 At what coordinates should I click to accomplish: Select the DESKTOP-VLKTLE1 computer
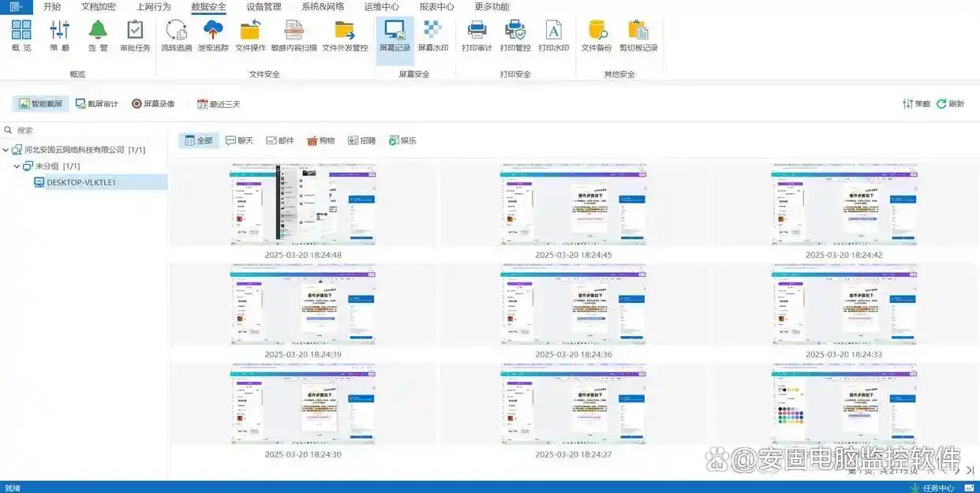pyautogui.click(x=100, y=182)
